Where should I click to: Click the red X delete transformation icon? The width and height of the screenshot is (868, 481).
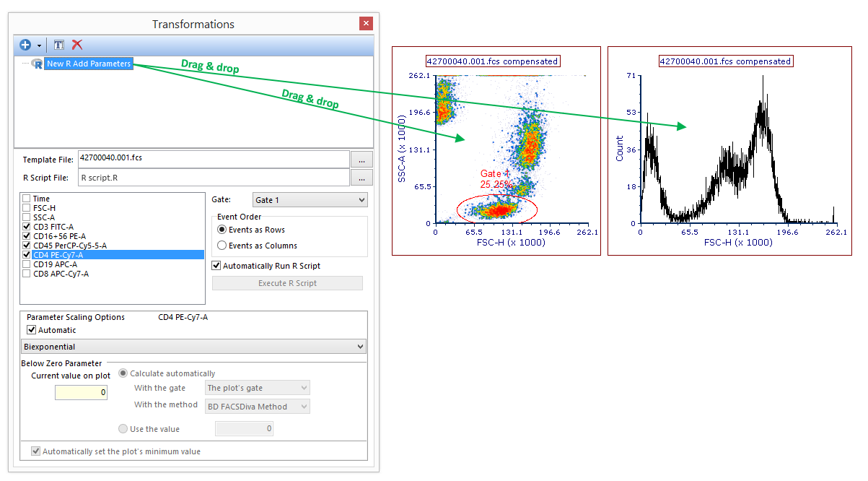point(77,45)
